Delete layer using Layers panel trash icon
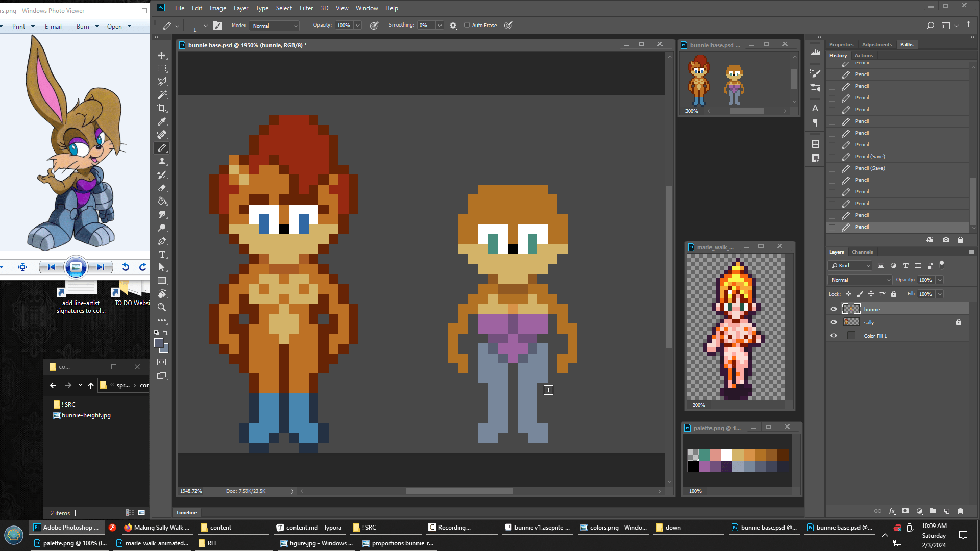The height and width of the screenshot is (551, 980). (x=960, y=511)
